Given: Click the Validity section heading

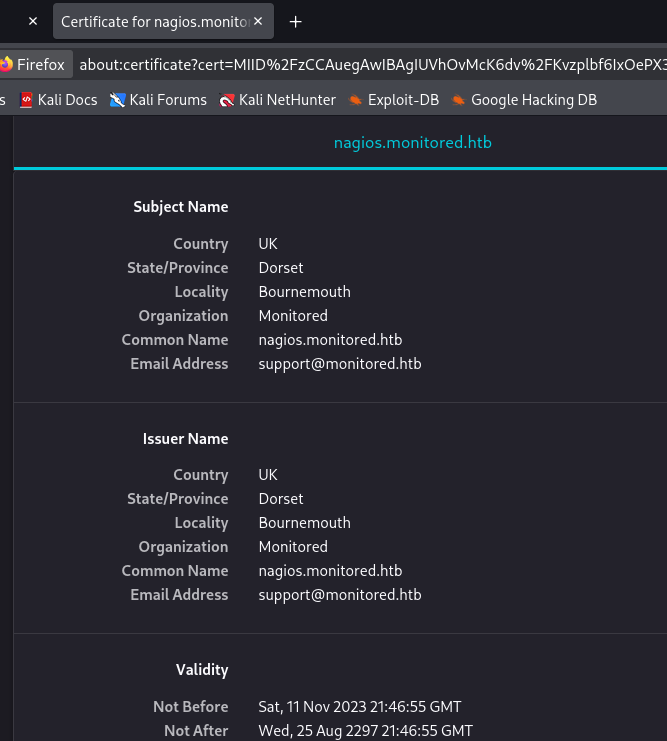Looking at the screenshot, I should 202,670.
